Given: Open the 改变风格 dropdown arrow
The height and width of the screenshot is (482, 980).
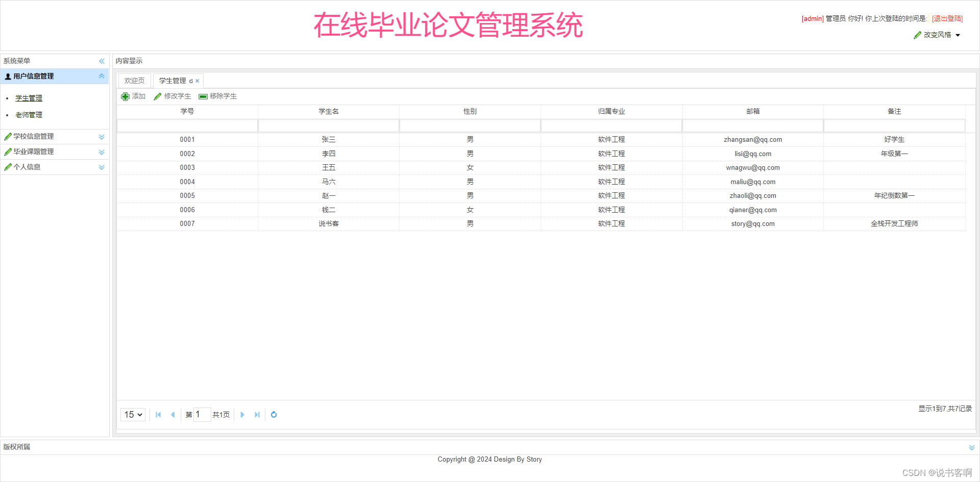Looking at the screenshot, I should (x=958, y=35).
